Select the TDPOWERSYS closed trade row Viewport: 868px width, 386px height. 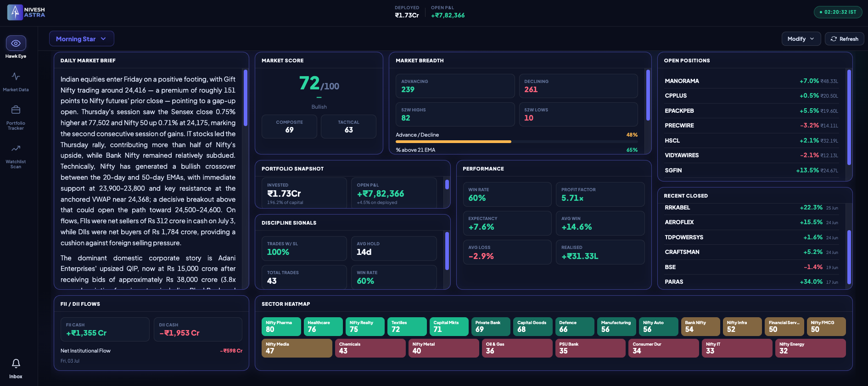(751, 237)
